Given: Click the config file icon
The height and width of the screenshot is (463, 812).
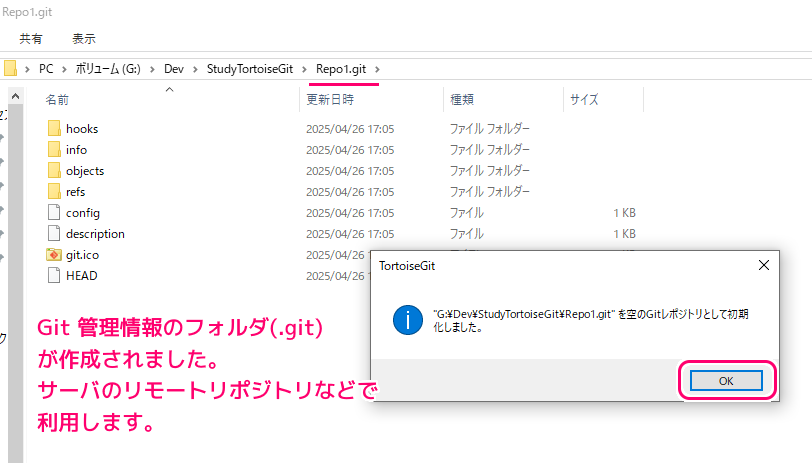Looking at the screenshot, I should pos(54,212).
